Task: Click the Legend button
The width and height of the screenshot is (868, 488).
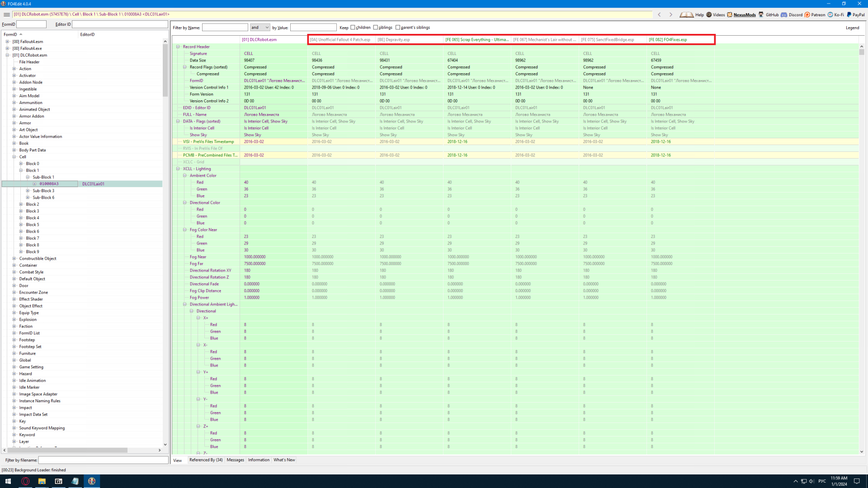Action: tap(852, 28)
